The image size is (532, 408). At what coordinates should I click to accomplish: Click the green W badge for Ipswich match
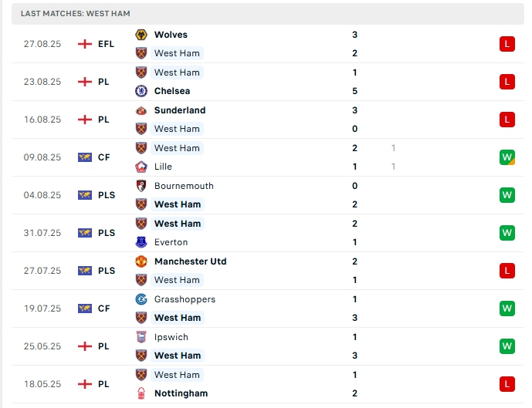[x=507, y=346]
